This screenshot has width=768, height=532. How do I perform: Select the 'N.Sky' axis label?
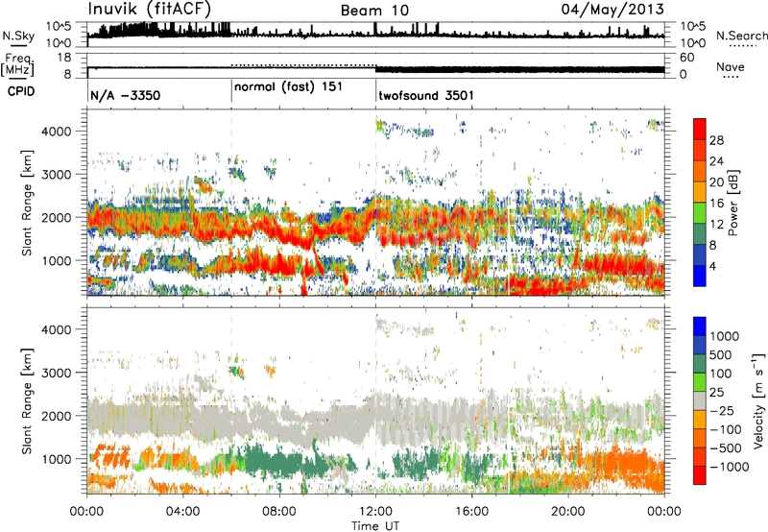[18, 36]
